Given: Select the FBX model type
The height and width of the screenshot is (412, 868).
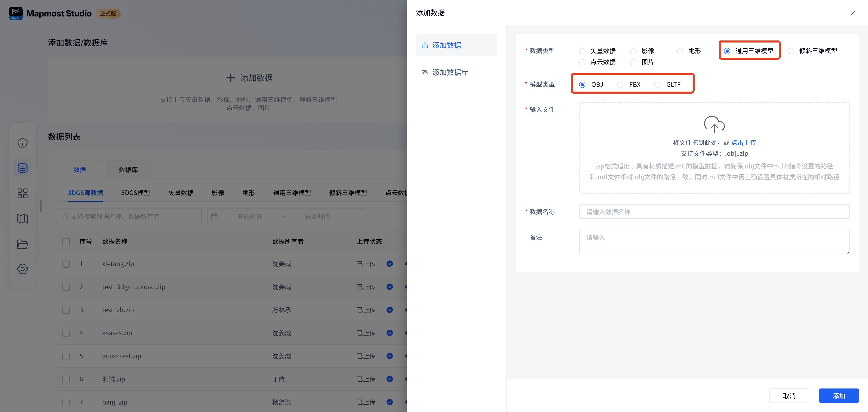Looking at the screenshot, I should (x=620, y=85).
